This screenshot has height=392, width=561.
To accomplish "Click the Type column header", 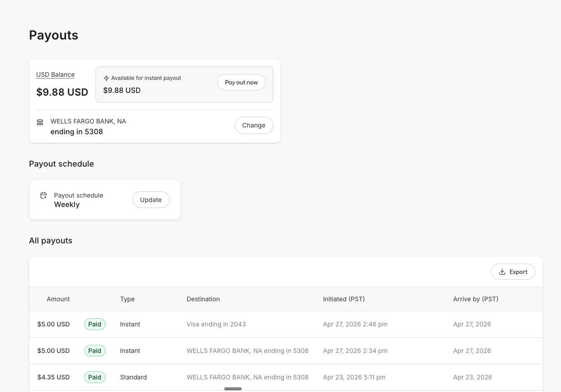I will coord(127,299).
